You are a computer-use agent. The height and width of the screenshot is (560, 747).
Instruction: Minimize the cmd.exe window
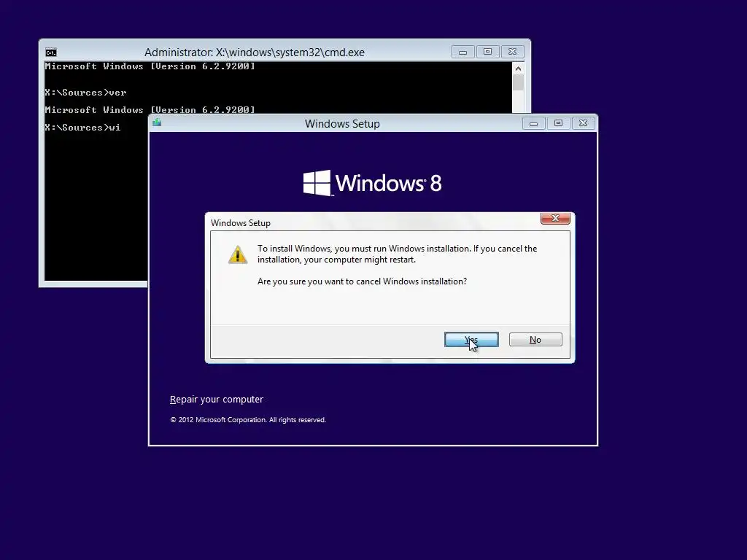462,52
